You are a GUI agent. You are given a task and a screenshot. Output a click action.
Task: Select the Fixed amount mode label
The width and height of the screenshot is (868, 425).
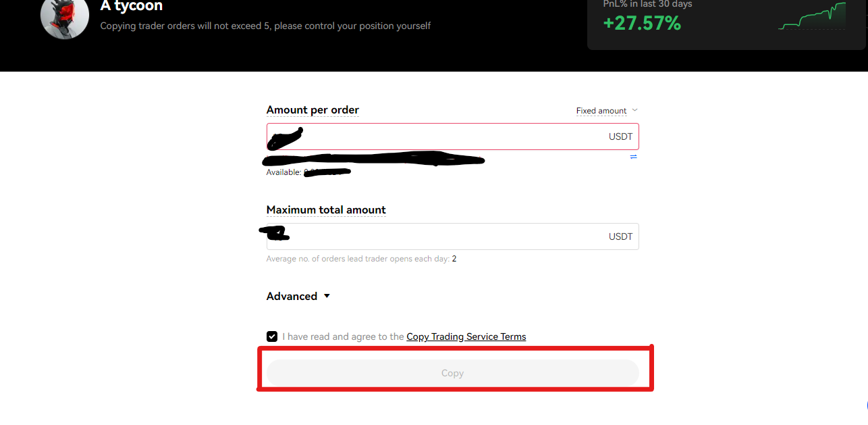point(601,111)
